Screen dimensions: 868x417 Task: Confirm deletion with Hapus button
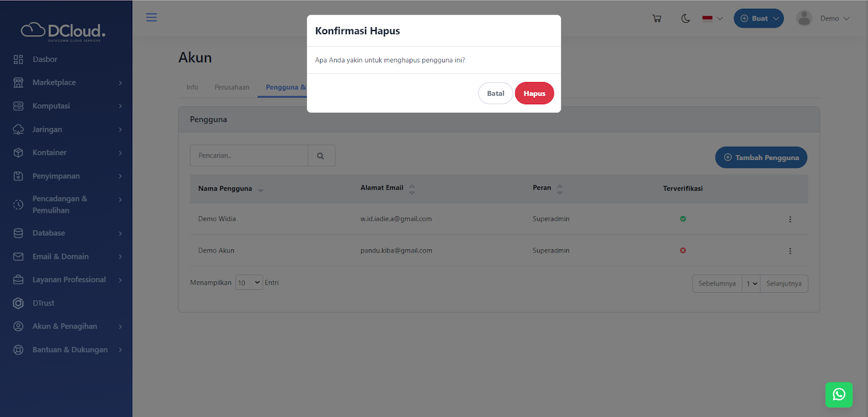click(534, 93)
